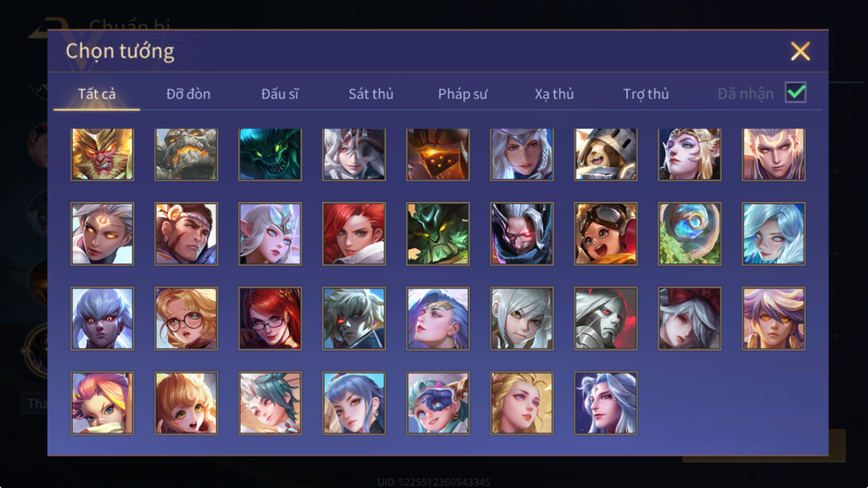Viewport: 868px width, 488px height.
Task: Select the teddy bear in knight helmet hero
Action: tap(606, 154)
